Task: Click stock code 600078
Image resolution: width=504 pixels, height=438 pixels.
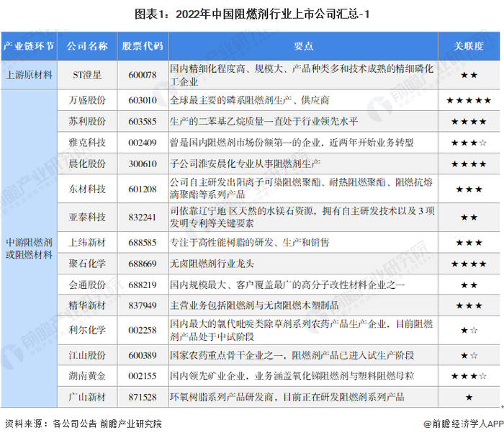Action: (x=143, y=75)
